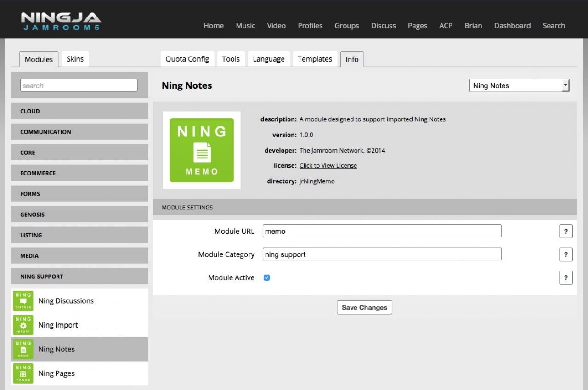
Task: Click the Ning Discussions module icon
Action: pos(23,301)
